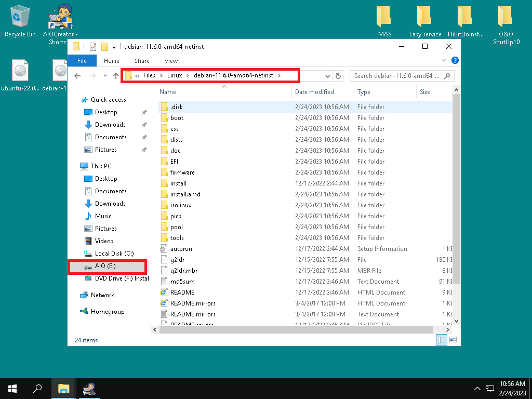Switch to the View ribbon tab
The width and height of the screenshot is (532, 399).
(171, 61)
